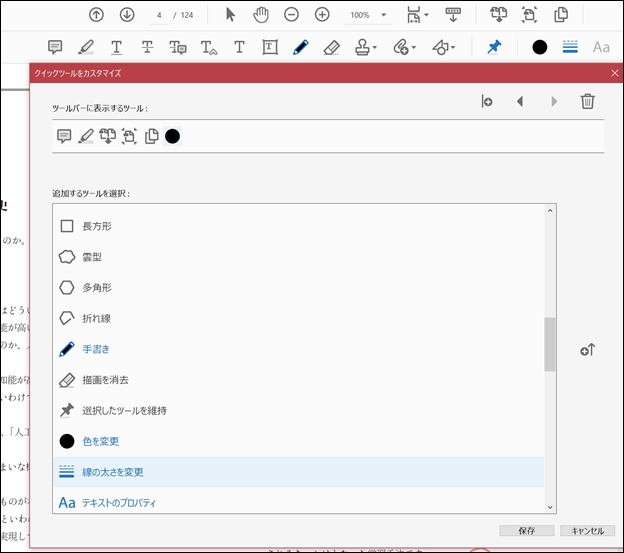This screenshot has height=553, width=624.
Task: Zoom out with the minus circle icon
Action: click(291, 15)
